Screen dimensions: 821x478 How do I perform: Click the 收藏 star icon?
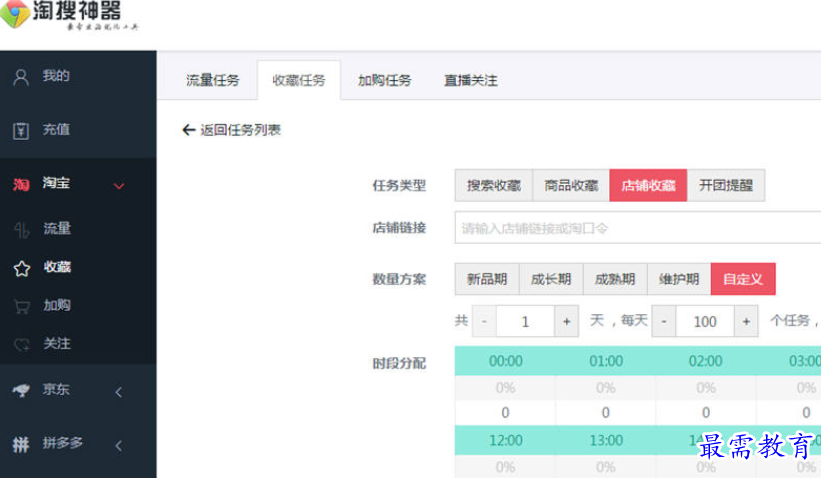22,269
